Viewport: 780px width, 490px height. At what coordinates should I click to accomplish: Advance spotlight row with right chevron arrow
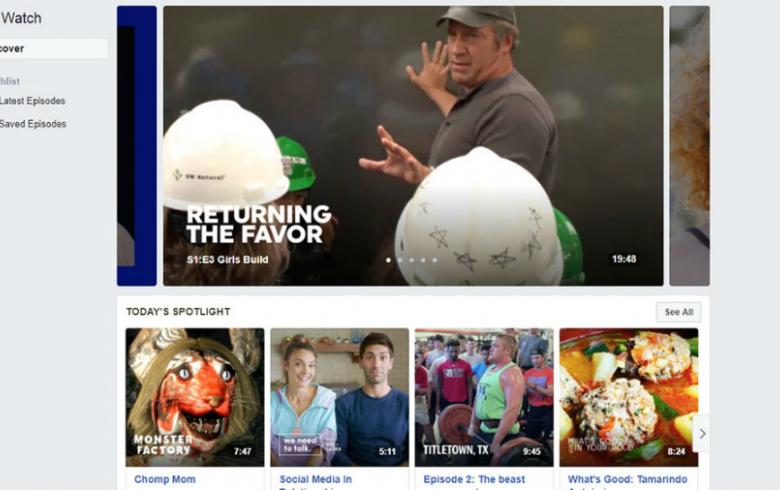click(x=701, y=433)
